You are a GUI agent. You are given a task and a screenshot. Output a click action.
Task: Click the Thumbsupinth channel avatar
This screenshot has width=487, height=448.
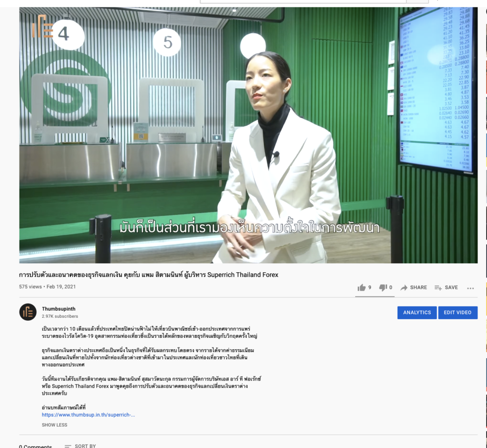tap(28, 312)
